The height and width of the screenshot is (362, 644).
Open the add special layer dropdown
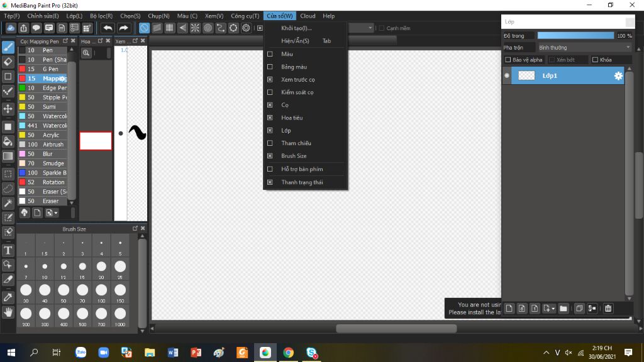pyautogui.click(x=549, y=308)
